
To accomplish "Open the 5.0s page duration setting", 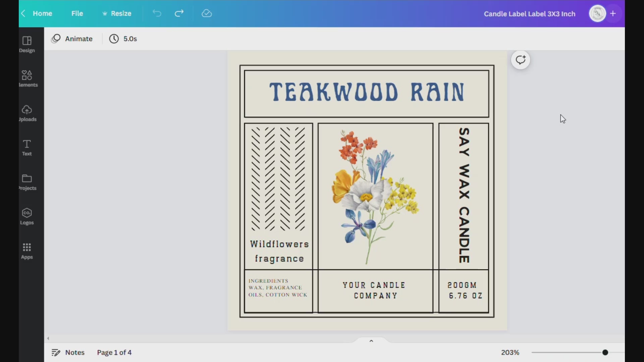I will (123, 39).
